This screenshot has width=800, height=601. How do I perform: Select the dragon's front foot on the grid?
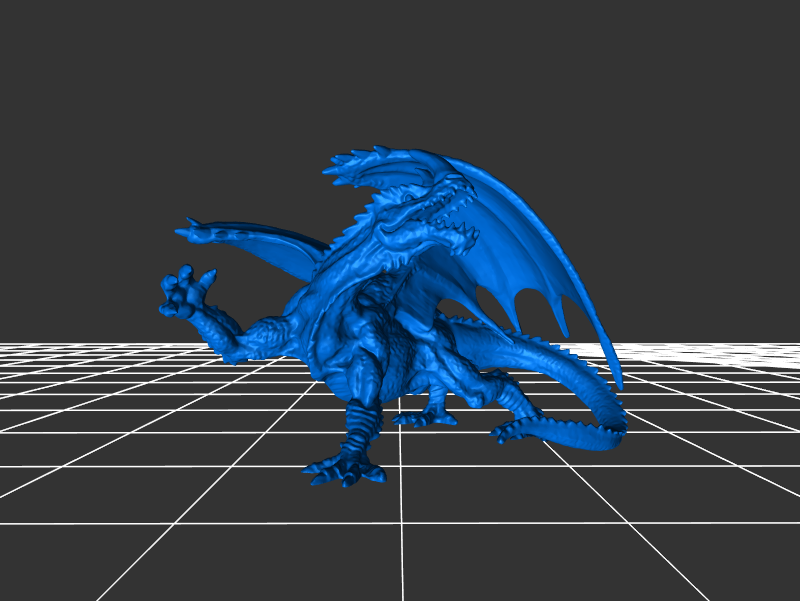345,469
